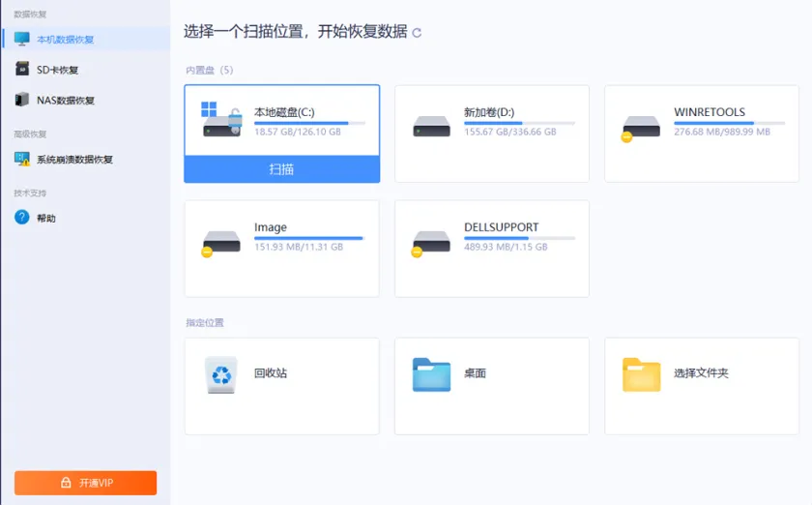
Task: Choose the 桌面 location label
Action: tap(475, 372)
